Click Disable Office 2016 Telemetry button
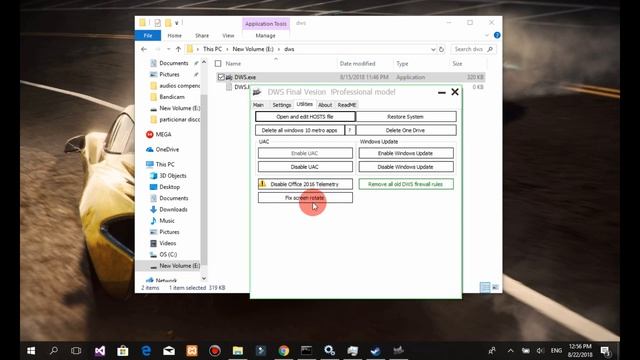The image size is (640, 360). point(305,184)
